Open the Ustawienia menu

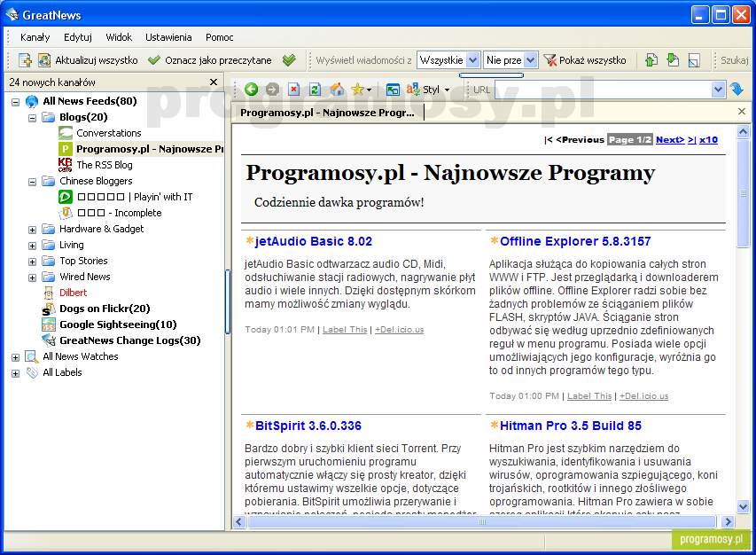point(168,37)
